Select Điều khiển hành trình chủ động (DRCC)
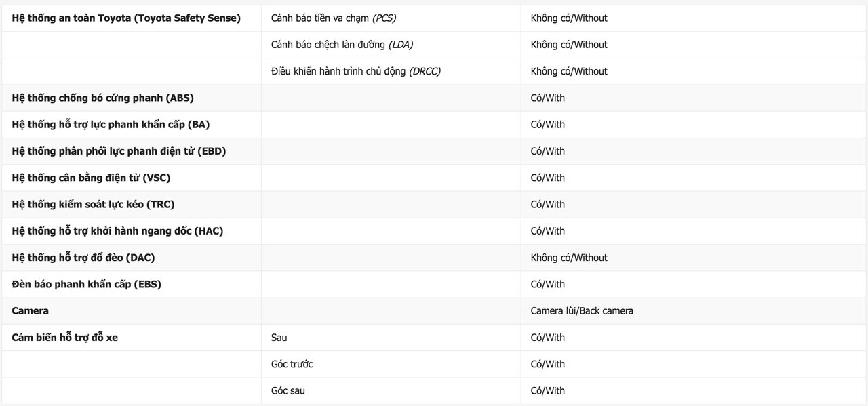Image resolution: width=868 pixels, height=406 pixels. [356, 71]
